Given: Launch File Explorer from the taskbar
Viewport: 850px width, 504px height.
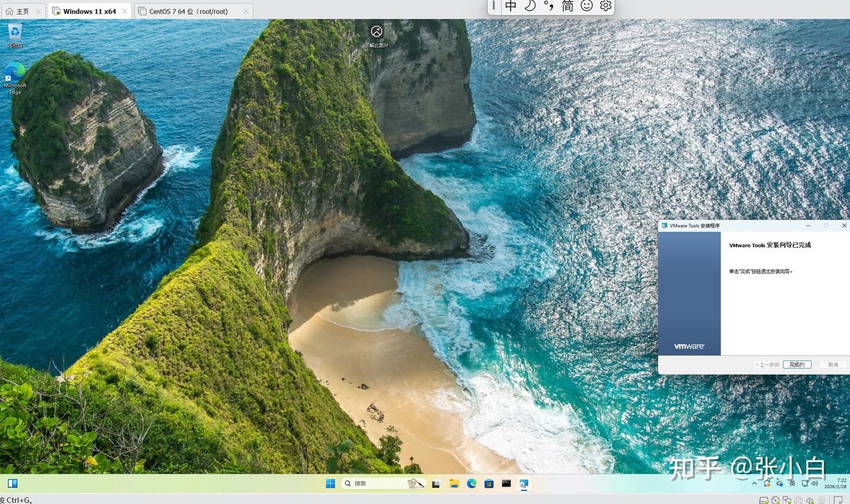Looking at the screenshot, I should [454, 483].
